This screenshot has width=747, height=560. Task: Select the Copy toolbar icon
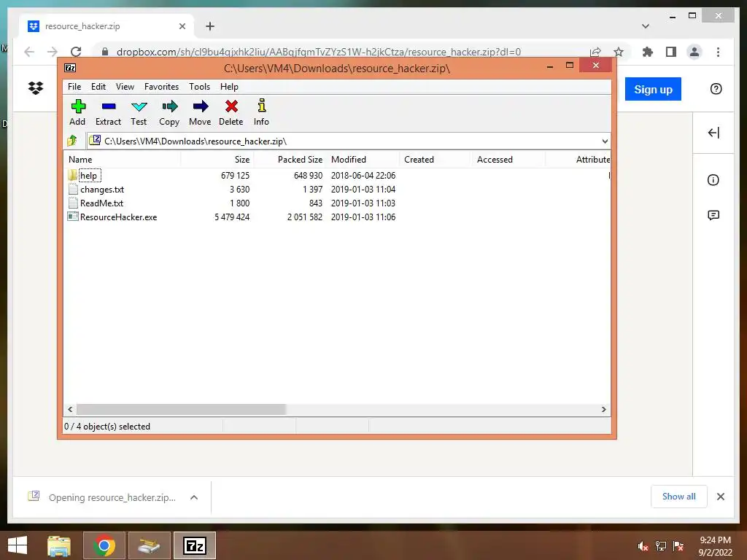(169, 112)
